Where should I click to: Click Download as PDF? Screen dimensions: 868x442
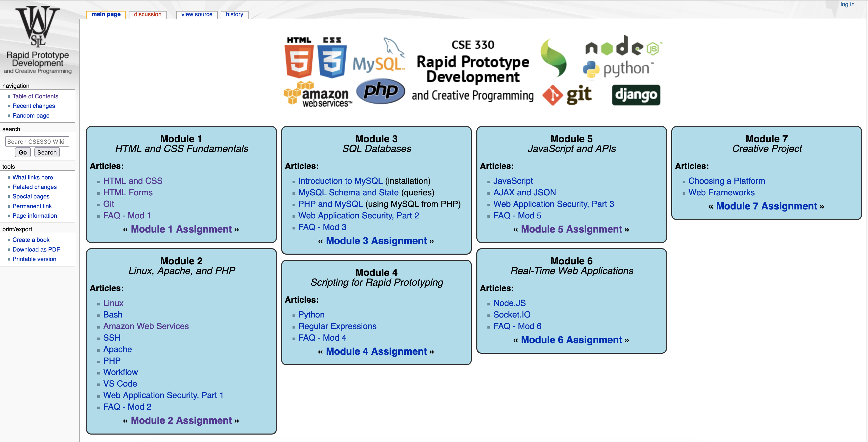tap(36, 250)
